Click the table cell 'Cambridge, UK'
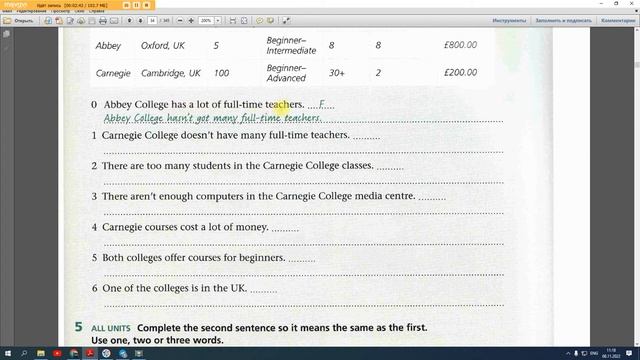The image size is (640, 360). click(x=171, y=73)
